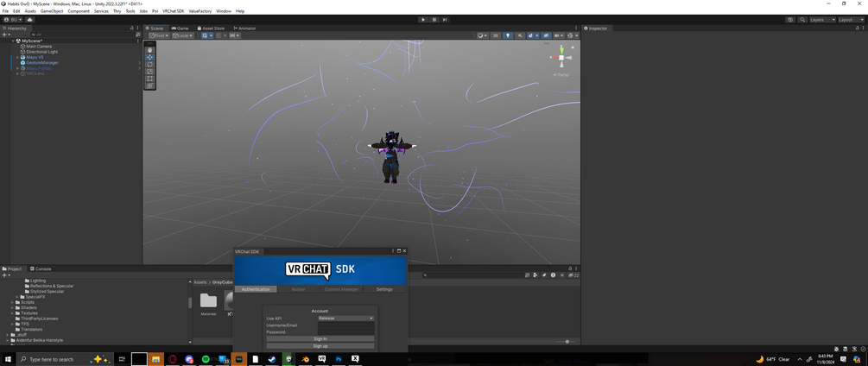
Task: Open the SDK Builder tab
Action: (x=298, y=289)
